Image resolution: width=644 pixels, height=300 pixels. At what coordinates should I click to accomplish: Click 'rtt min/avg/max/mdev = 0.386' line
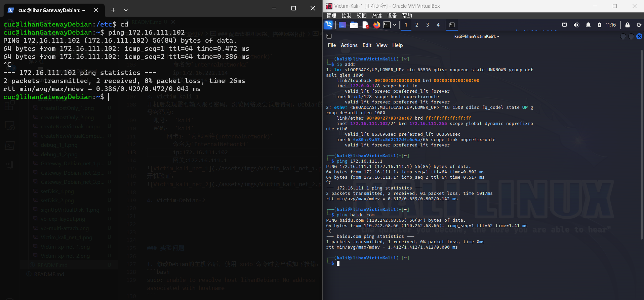(x=102, y=89)
